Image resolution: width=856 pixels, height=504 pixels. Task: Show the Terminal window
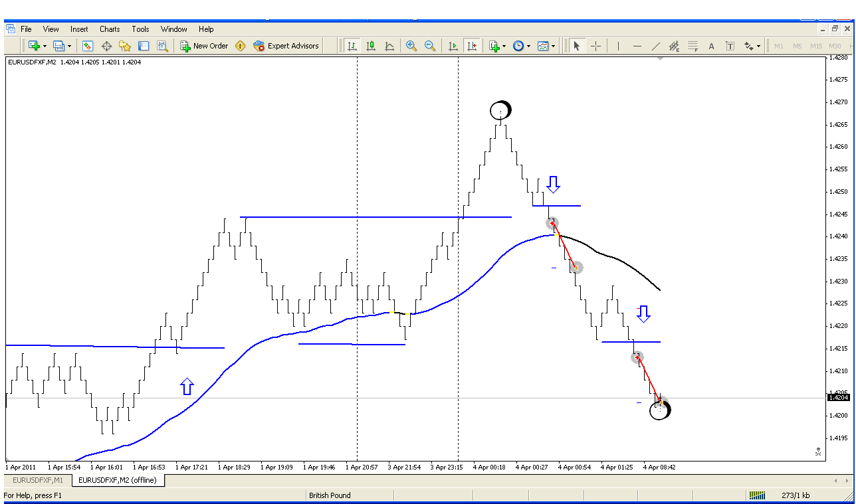tap(144, 46)
